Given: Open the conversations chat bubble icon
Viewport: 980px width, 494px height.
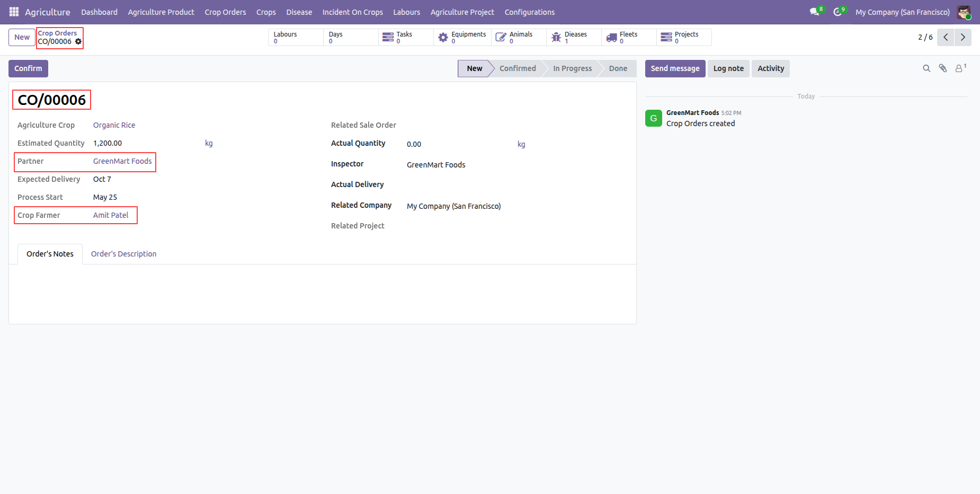Looking at the screenshot, I should 814,12.
